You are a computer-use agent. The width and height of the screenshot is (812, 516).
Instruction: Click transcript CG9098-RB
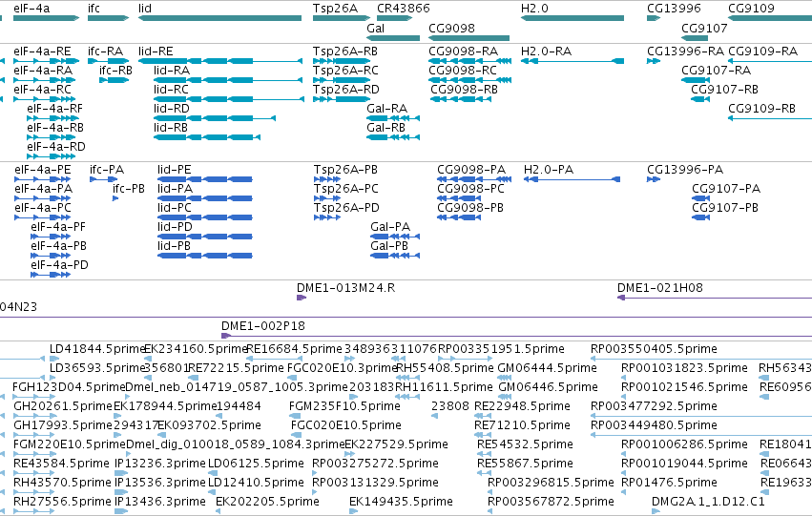(x=461, y=99)
